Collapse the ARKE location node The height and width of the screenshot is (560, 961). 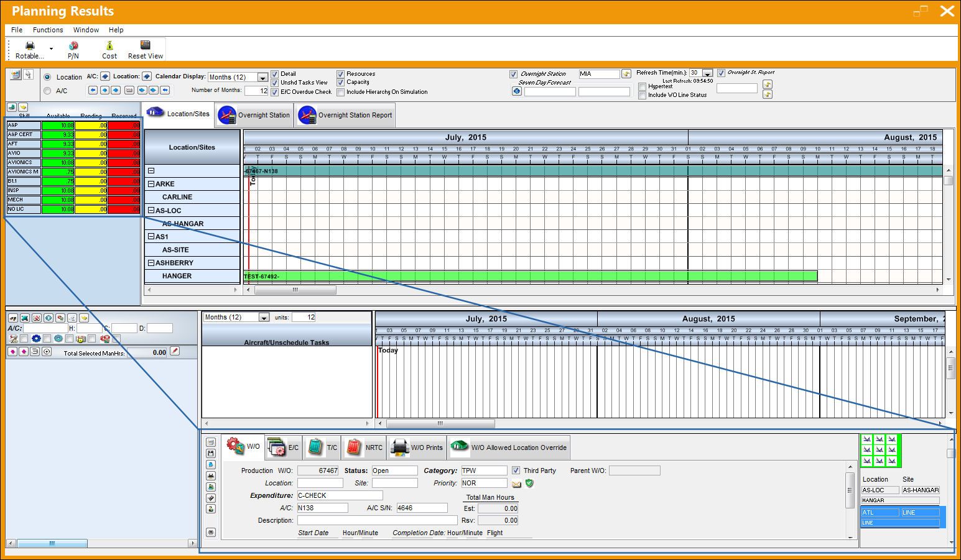pos(151,184)
